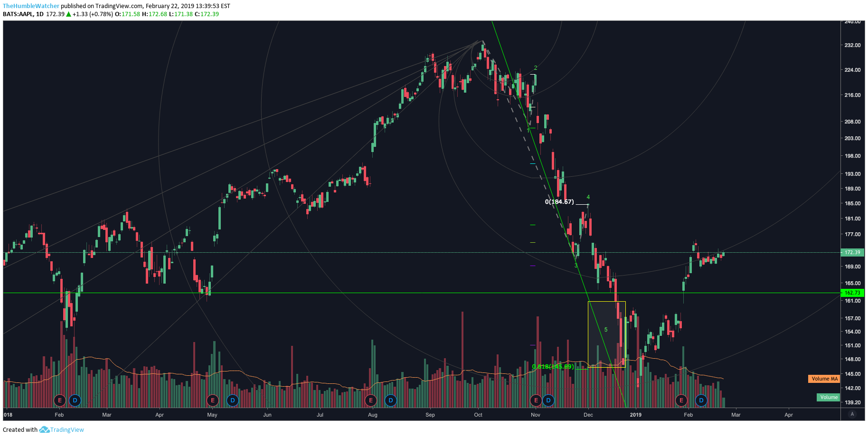Select the wave 5 label inside the yellow box
This screenshot has height=438, width=868.
(x=606, y=330)
